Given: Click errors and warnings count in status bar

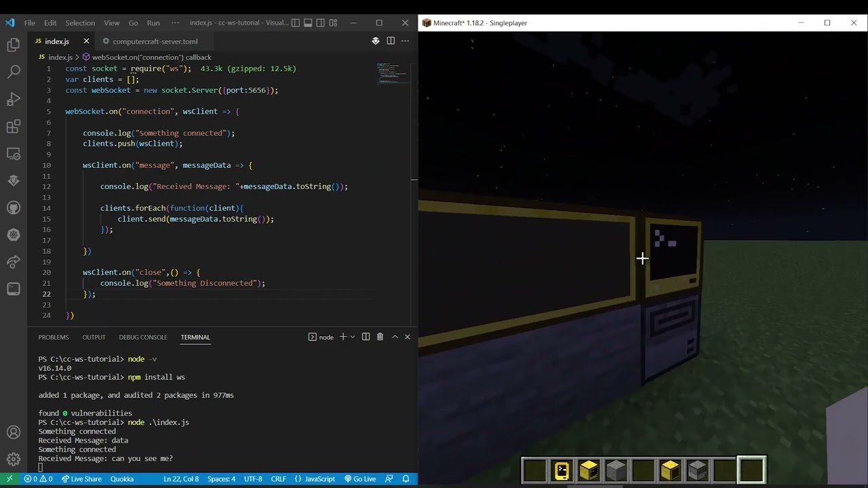Looking at the screenshot, I should [x=38, y=479].
